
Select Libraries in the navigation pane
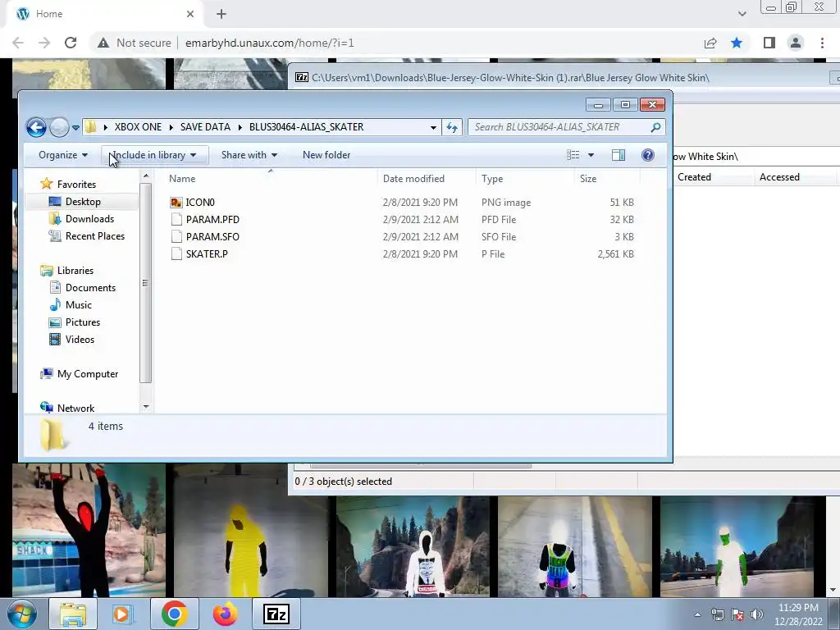[x=75, y=271]
